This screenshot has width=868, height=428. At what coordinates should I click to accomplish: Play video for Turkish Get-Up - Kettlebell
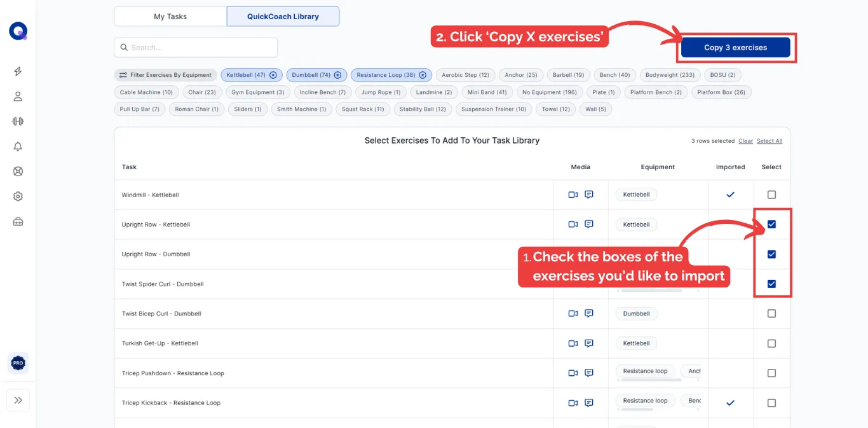(x=573, y=343)
